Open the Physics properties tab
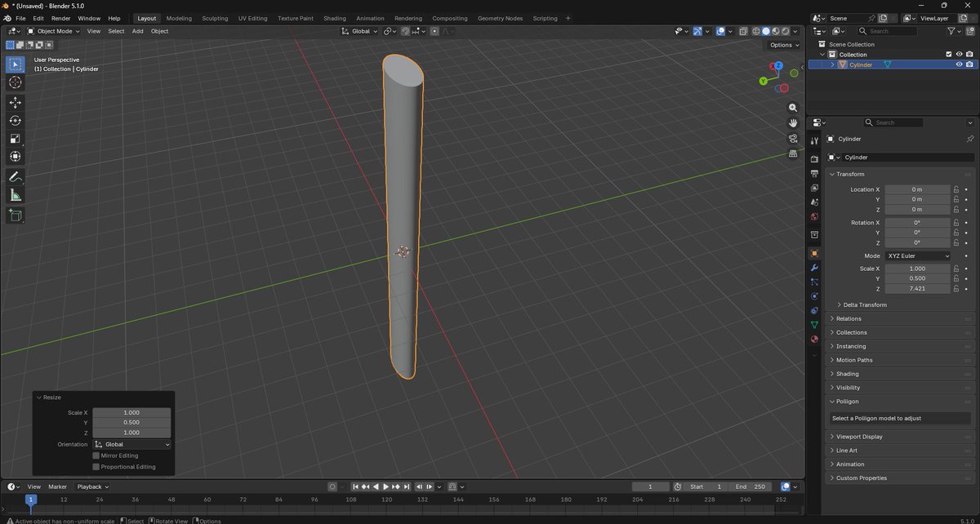Viewport: 980px width, 524px height. (x=814, y=295)
